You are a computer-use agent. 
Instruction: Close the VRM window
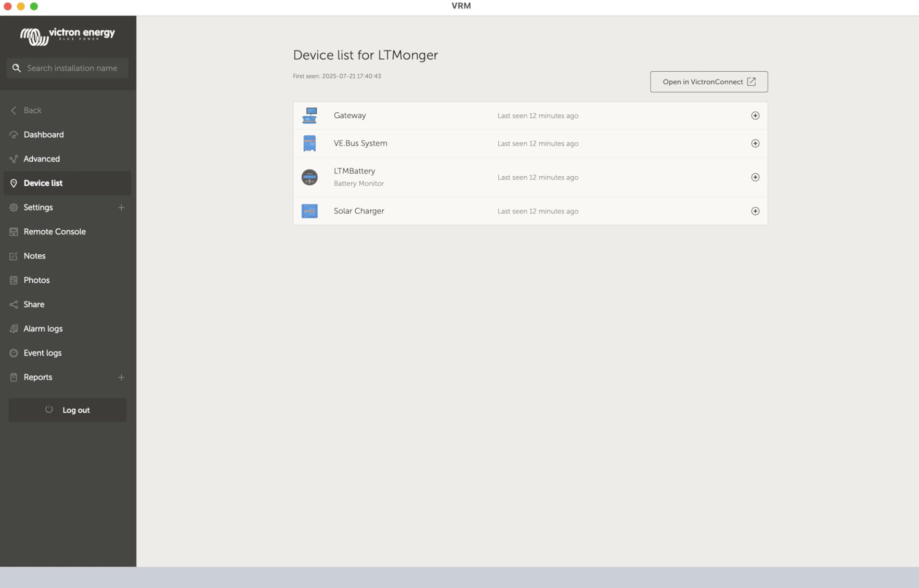[x=8, y=6]
